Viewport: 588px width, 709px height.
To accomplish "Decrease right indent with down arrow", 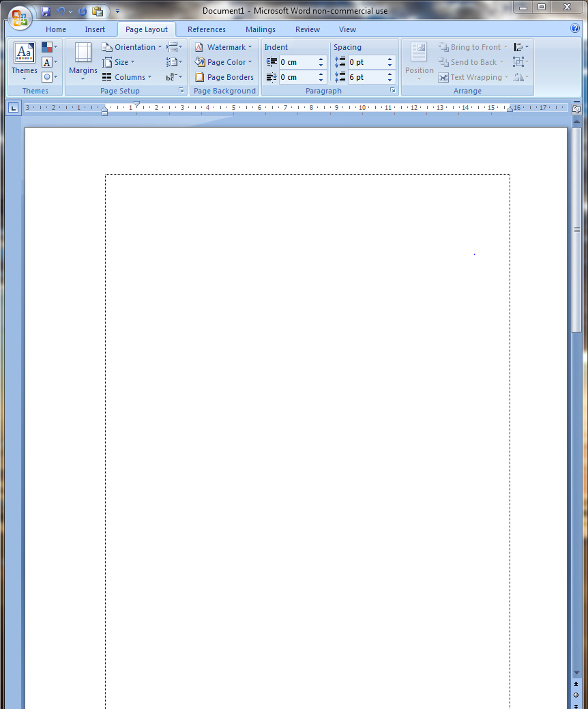I will click(321, 80).
